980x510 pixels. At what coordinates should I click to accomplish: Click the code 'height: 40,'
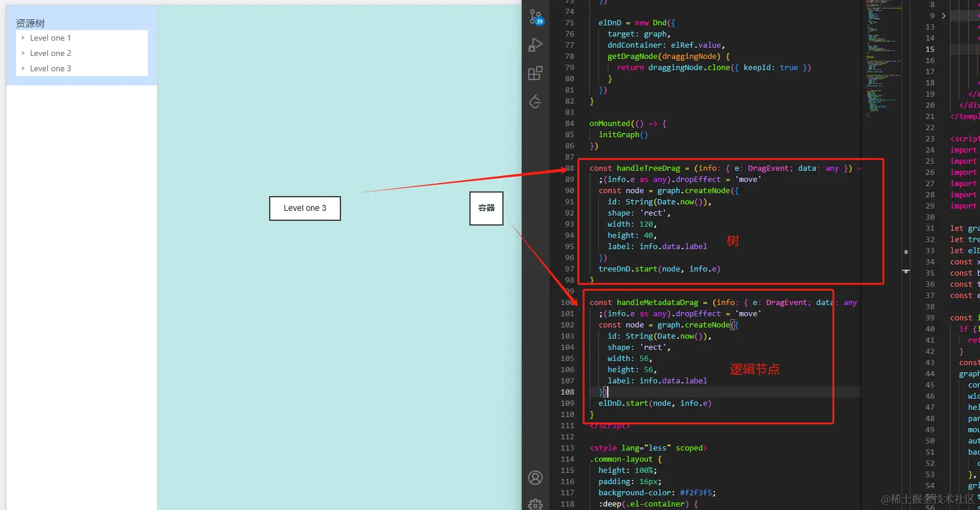[632, 236]
